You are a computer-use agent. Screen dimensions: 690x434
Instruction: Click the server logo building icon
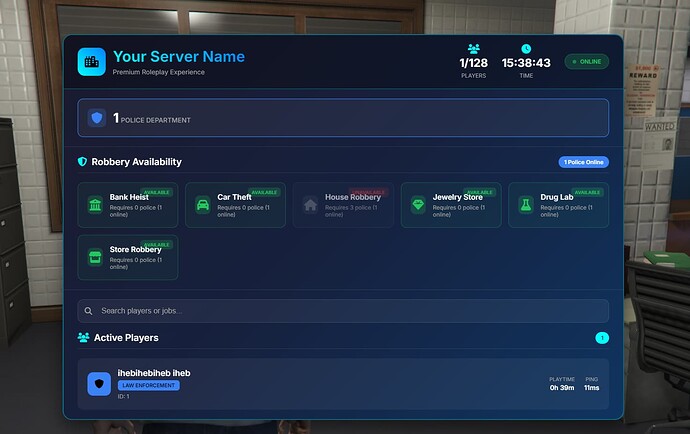92,62
